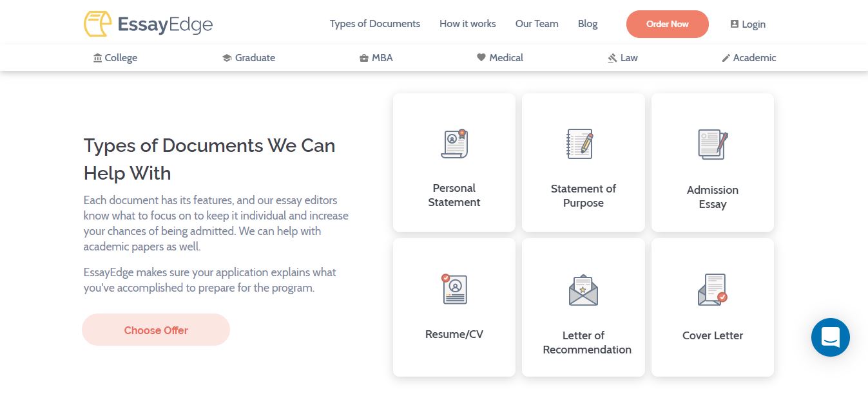868x394 pixels.
Task: Visit the Blog section
Action: (588, 24)
